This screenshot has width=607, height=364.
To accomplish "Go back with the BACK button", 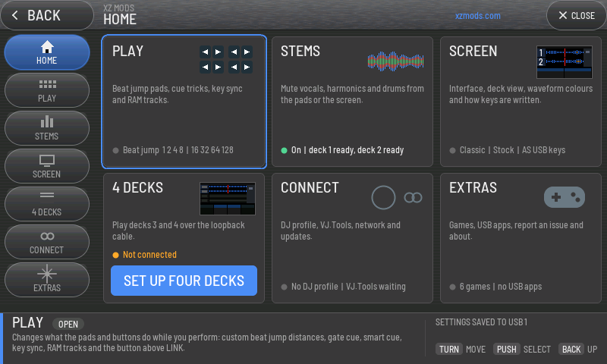I will [47, 15].
